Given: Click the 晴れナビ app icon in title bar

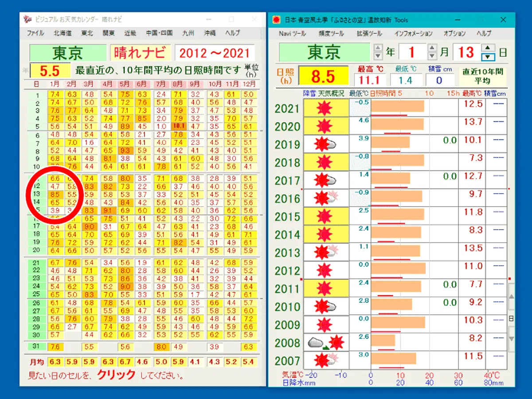Looking at the screenshot, I should pos(27,20).
